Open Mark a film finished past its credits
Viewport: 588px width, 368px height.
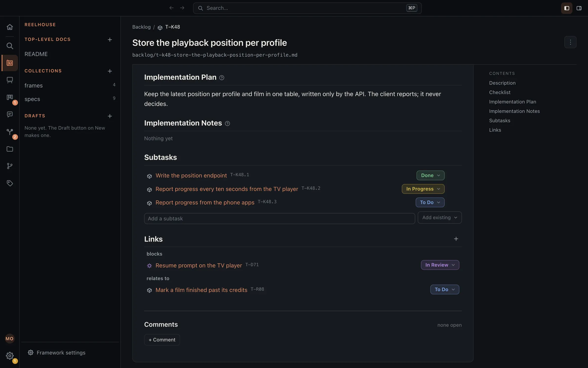pyautogui.click(x=201, y=290)
